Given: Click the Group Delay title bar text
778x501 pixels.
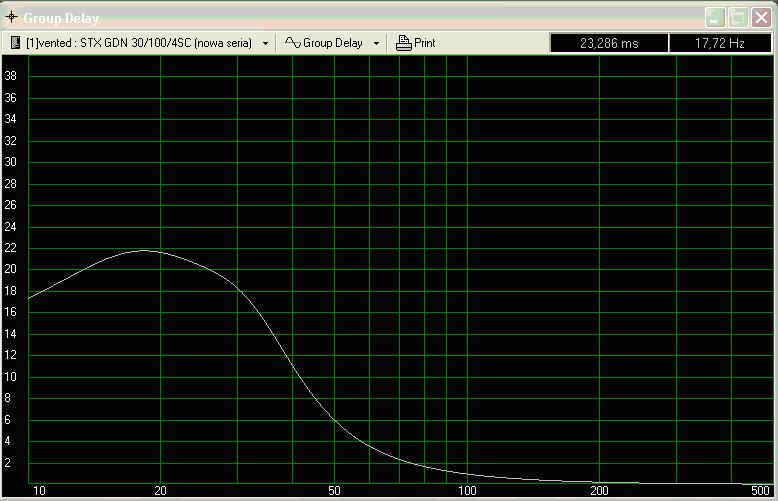Looking at the screenshot, I should pos(61,18).
